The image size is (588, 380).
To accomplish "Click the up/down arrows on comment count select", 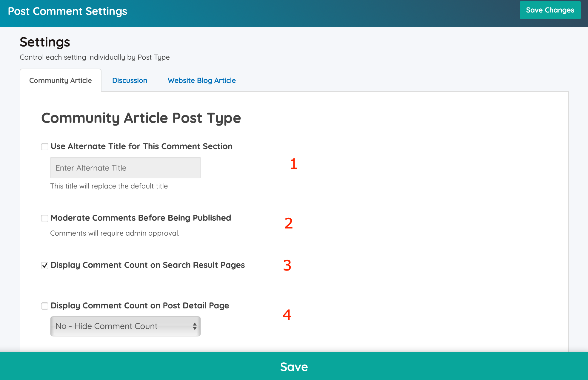I will (195, 326).
